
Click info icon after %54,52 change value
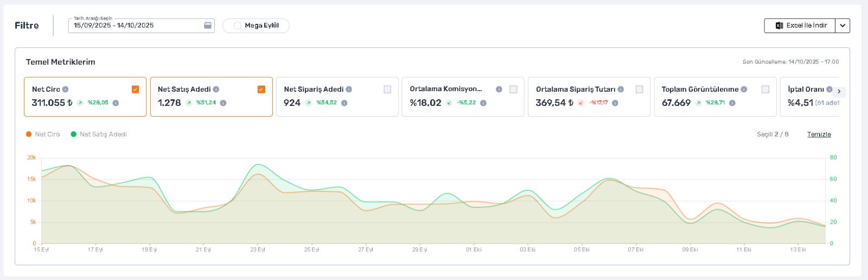click(344, 103)
